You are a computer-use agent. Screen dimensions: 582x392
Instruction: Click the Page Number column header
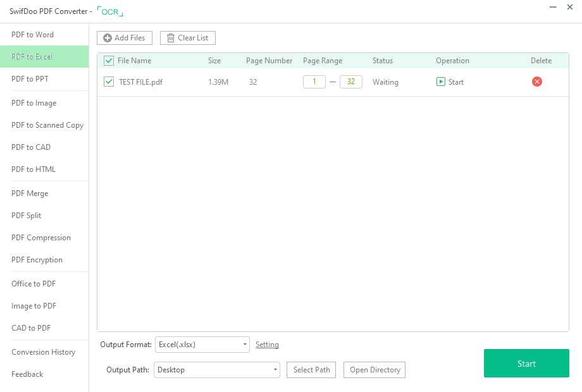tap(269, 61)
